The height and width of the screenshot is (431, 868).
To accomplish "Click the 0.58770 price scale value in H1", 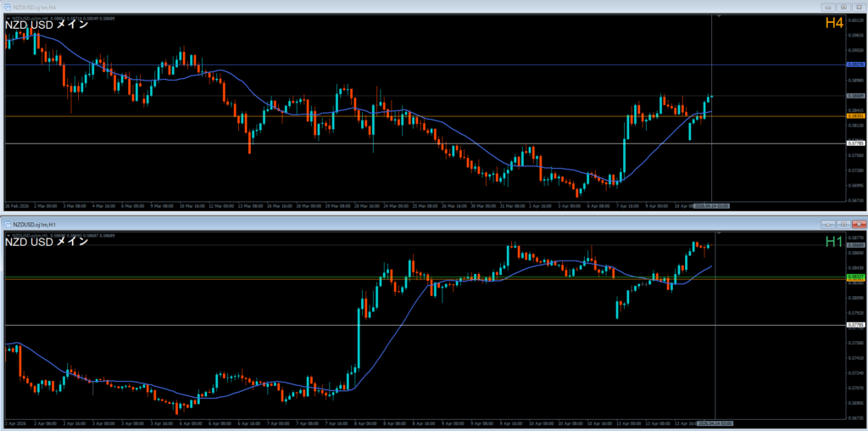I will point(854,237).
